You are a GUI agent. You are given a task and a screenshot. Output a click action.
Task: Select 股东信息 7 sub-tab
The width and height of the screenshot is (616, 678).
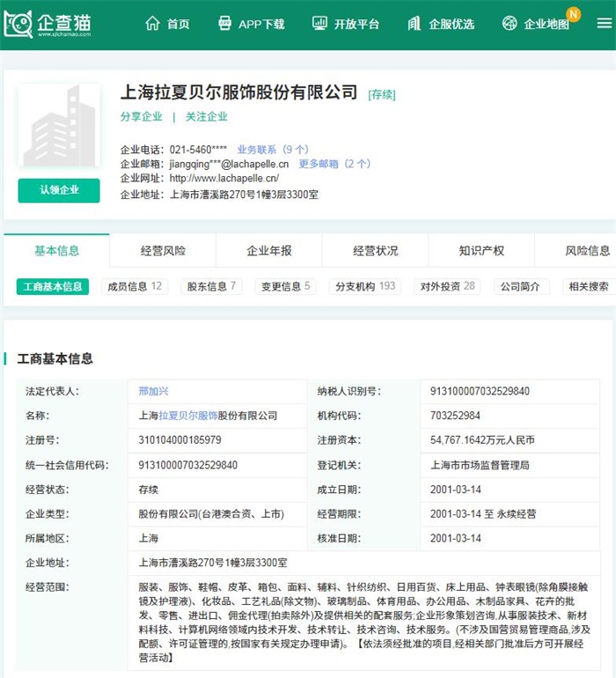211,286
